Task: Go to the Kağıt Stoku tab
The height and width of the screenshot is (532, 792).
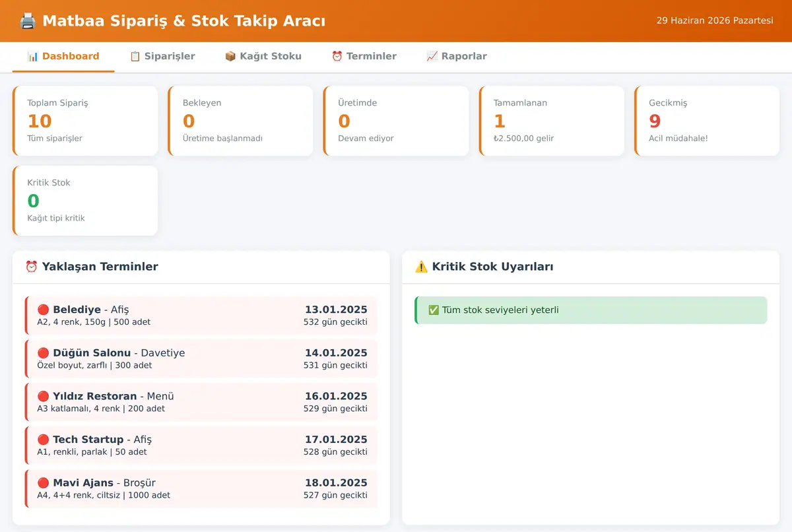Action: click(x=263, y=57)
